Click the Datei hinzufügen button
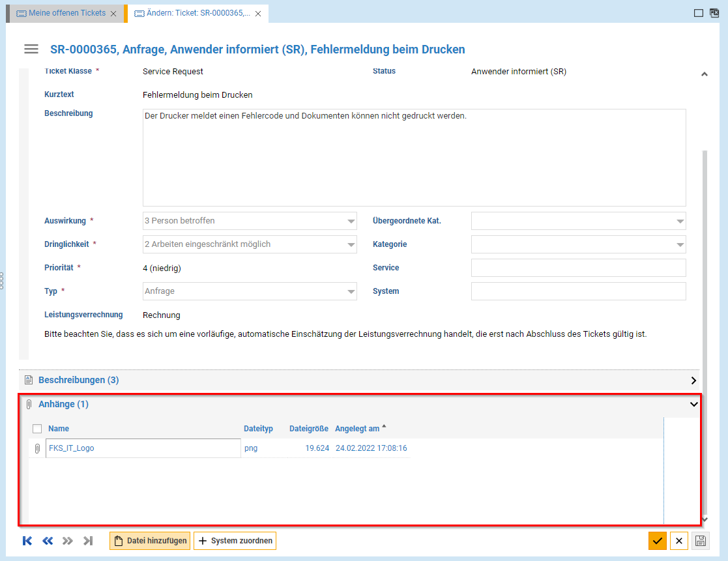This screenshot has height=561, width=728. pos(150,541)
